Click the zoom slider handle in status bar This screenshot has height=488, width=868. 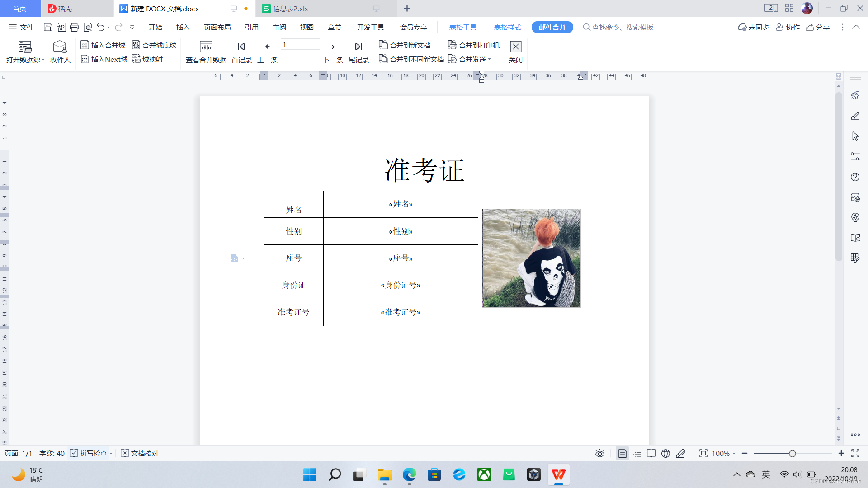pyautogui.click(x=792, y=453)
